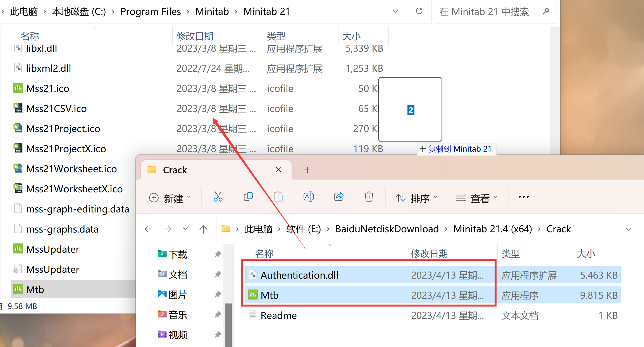Select the Mss21Worksheet.ico file icon
644x347 pixels.
click(x=18, y=168)
